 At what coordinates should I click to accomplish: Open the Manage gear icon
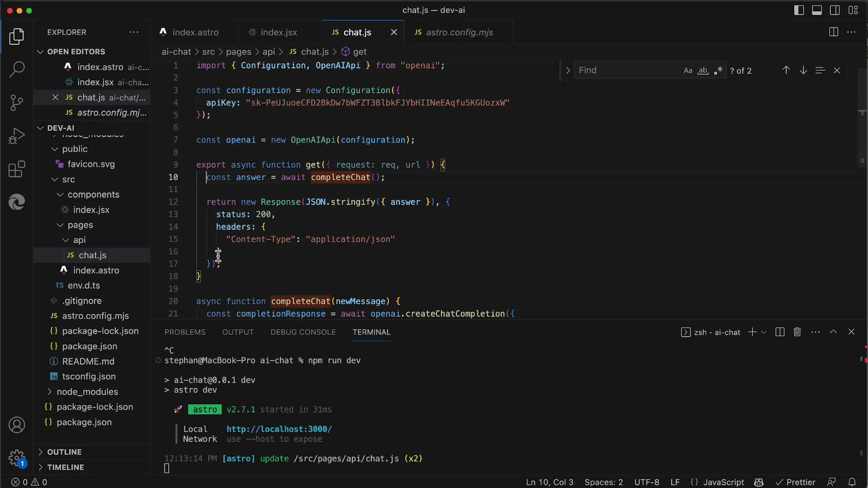click(x=17, y=458)
